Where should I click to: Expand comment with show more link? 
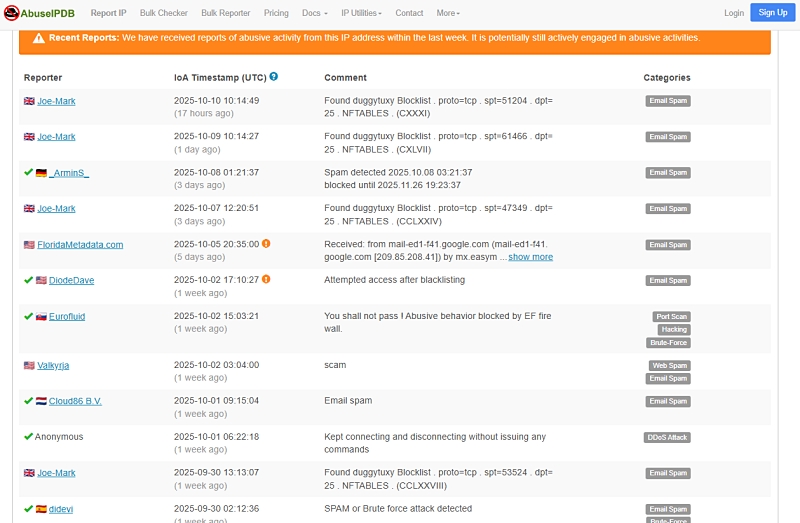[x=530, y=257]
